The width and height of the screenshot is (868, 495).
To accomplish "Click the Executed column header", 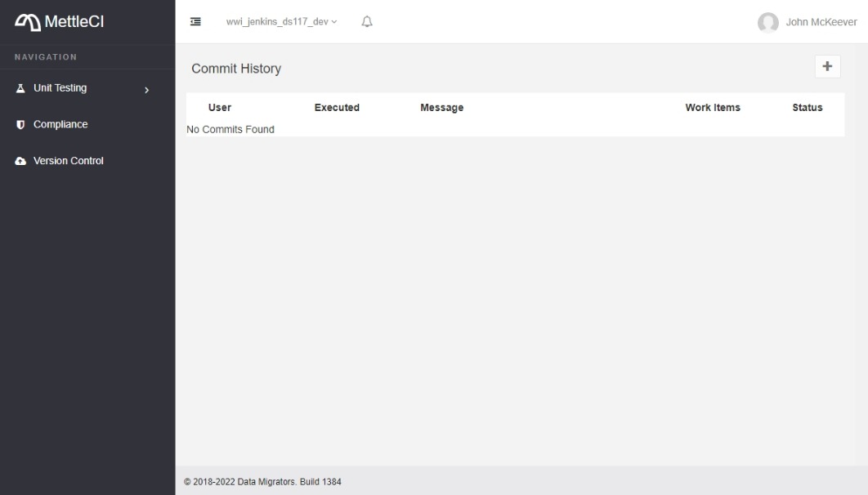I will [x=337, y=107].
